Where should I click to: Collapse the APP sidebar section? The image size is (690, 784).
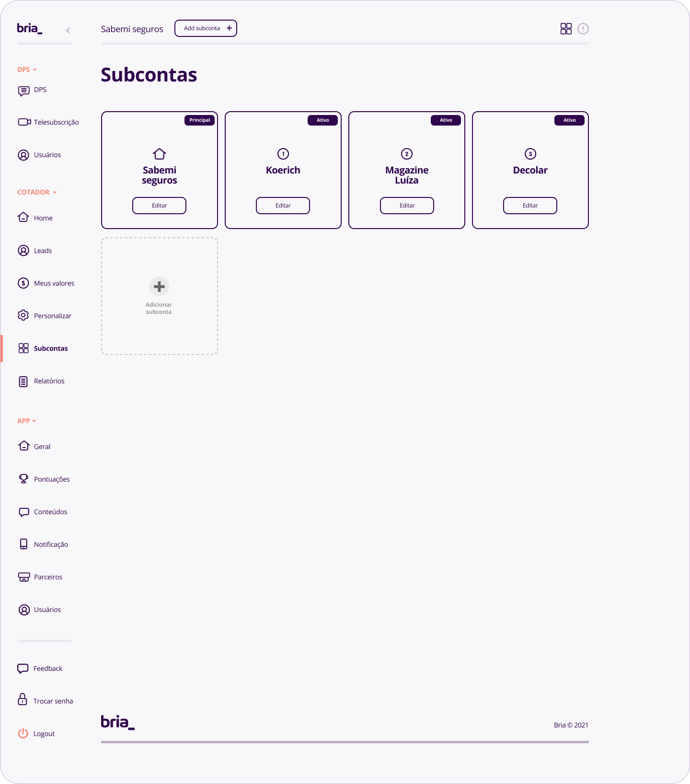27,421
